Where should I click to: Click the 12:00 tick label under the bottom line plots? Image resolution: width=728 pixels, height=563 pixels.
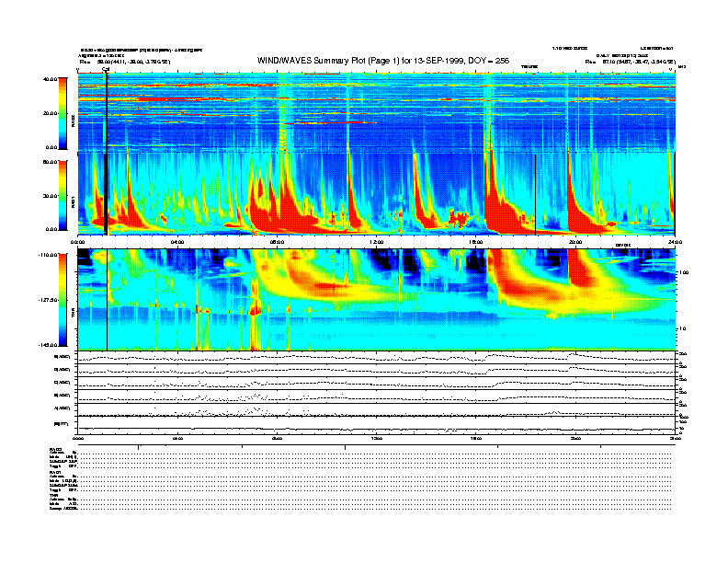pos(376,438)
